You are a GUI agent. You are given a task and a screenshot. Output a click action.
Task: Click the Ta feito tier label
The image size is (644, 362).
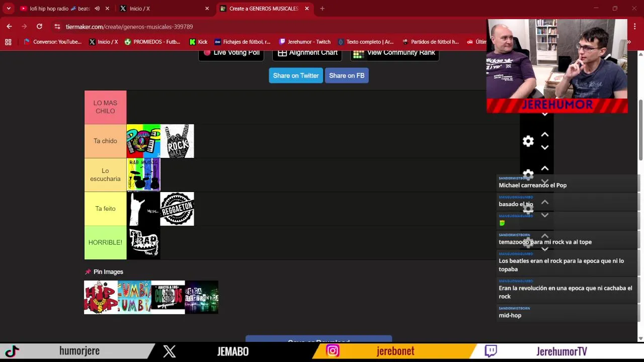click(105, 209)
